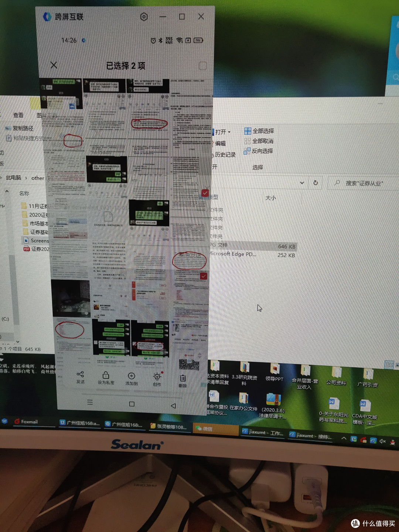Tap the phone recent-apps menu navigation icon
399x532 pixels.
(x=90, y=402)
